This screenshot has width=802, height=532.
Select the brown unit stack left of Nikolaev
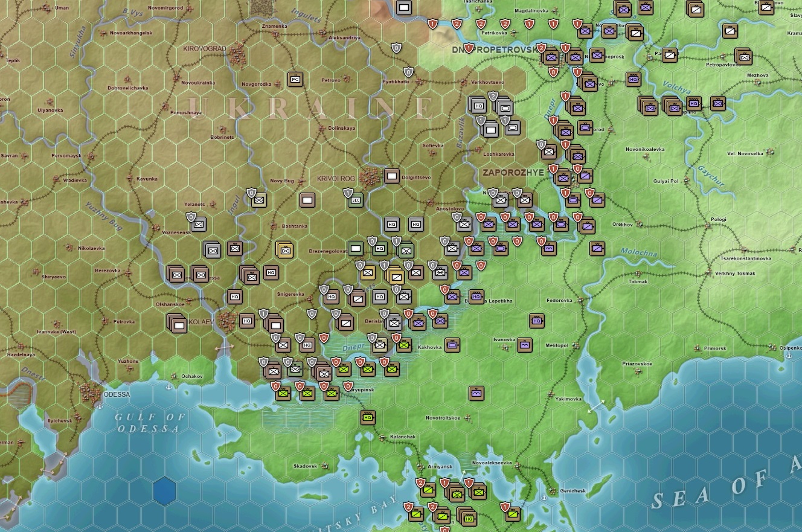pyautogui.click(x=177, y=323)
